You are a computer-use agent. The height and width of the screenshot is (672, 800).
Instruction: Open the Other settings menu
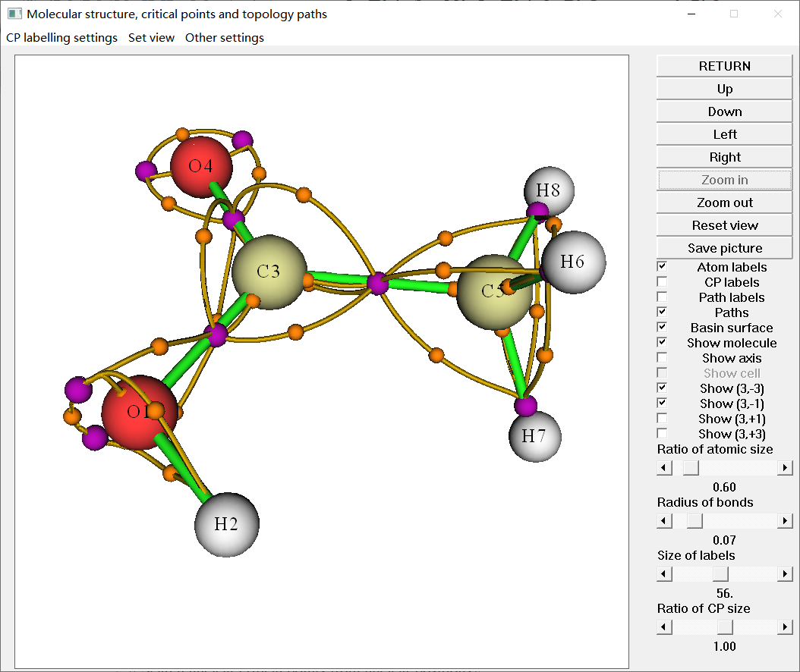pyautogui.click(x=225, y=38)
